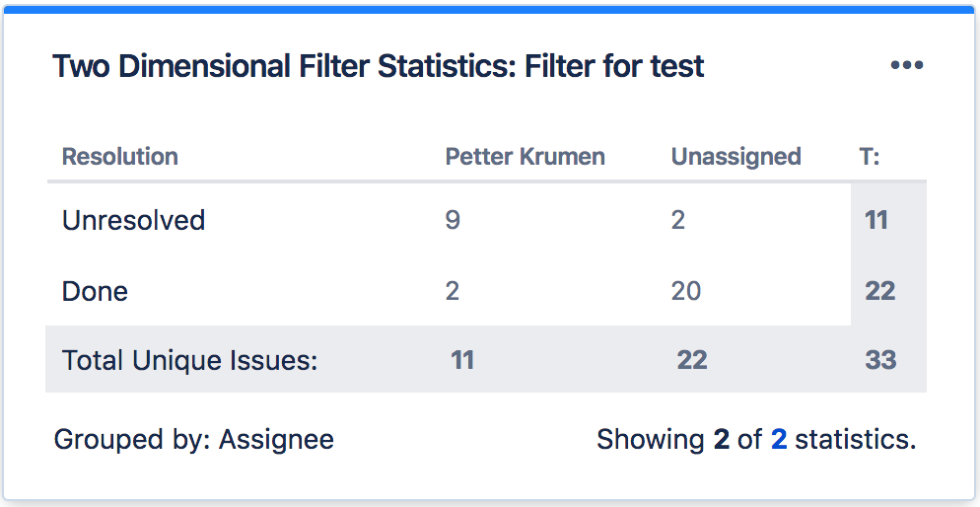Click Petter Krumen's column total 11
The image size is (980, 507).
(462, 360)
